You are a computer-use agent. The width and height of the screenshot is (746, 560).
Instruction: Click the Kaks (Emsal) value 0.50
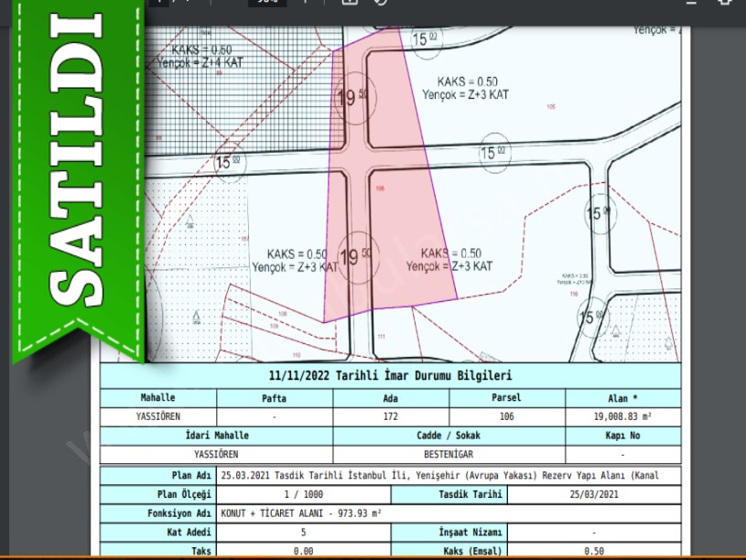coord(594,551)
